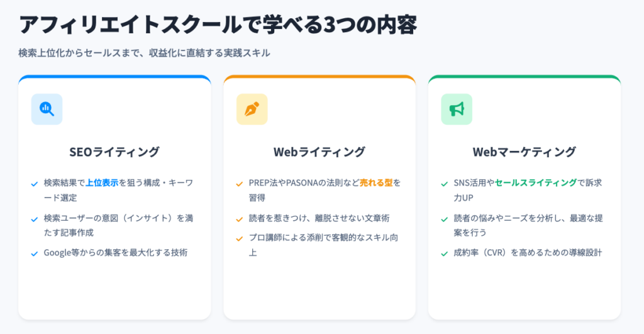Click orange checkmark beside プロ講師による添削
This screenshot has height=334, width=644.
239,239
